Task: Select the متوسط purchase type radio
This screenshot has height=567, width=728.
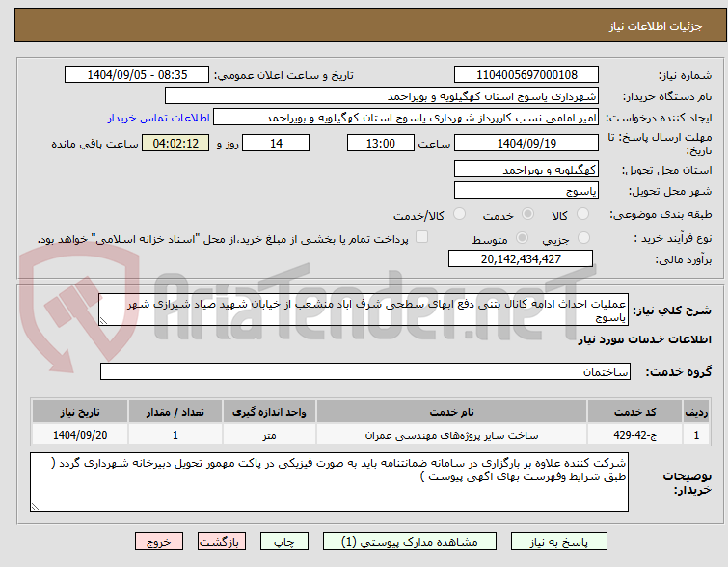Action: click(522, 238)
